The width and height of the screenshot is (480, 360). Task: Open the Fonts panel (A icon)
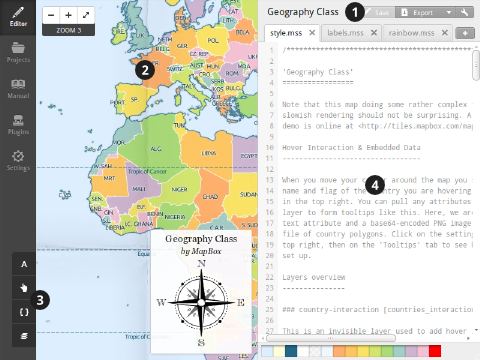click(x=24, y=264)
